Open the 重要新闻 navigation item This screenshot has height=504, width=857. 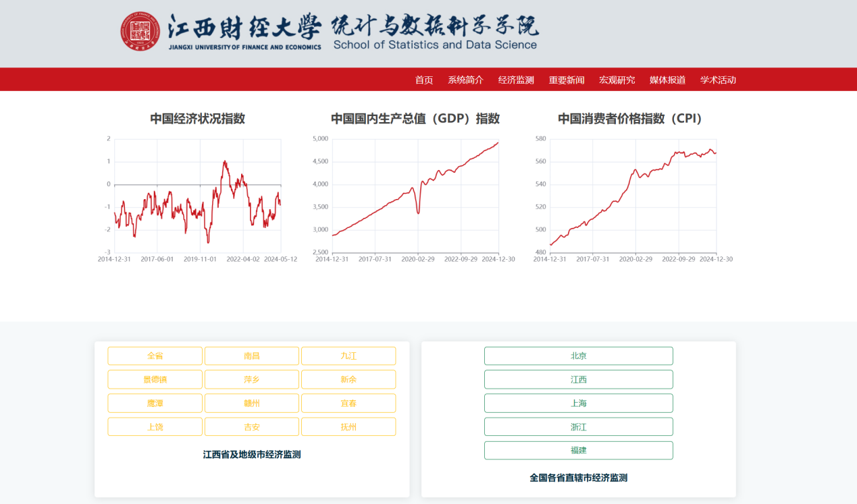[567, 80]
